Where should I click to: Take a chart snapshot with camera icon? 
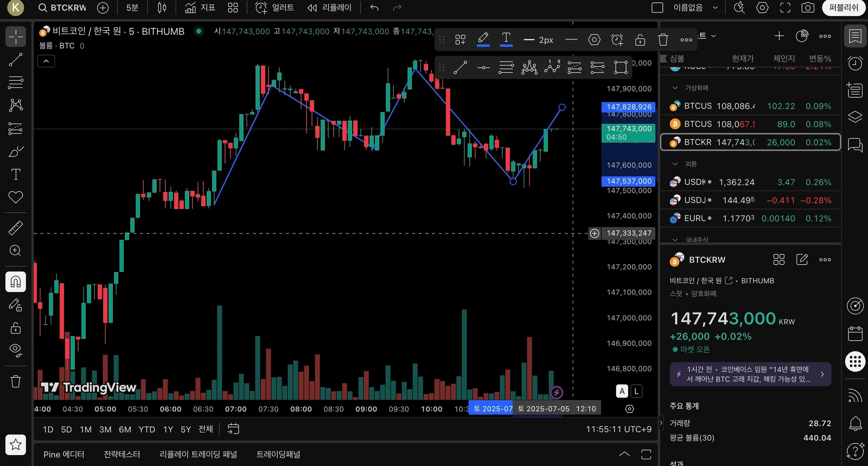pos(808,8)
